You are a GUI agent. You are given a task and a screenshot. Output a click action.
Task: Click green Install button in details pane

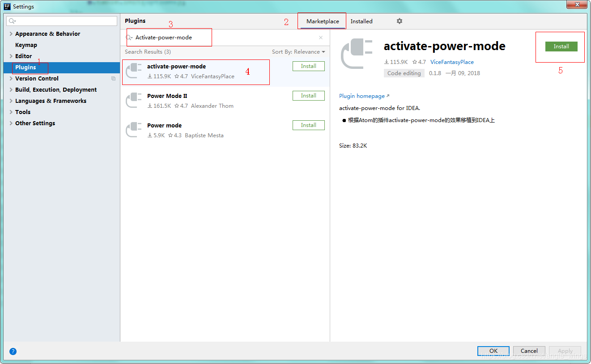561,47
